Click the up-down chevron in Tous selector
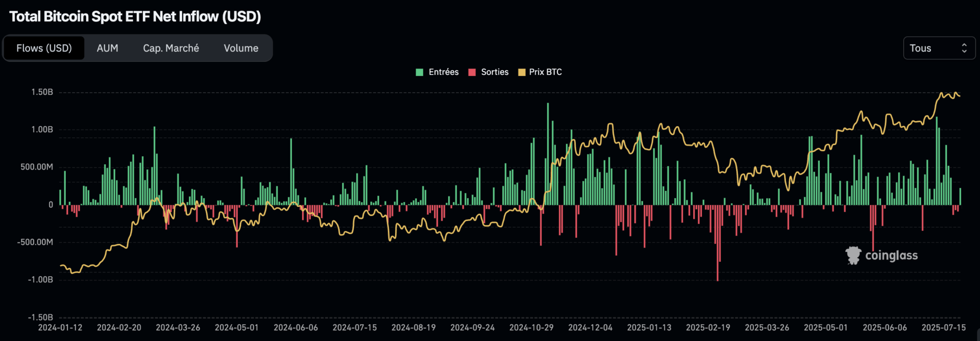 tap(964, 48)
